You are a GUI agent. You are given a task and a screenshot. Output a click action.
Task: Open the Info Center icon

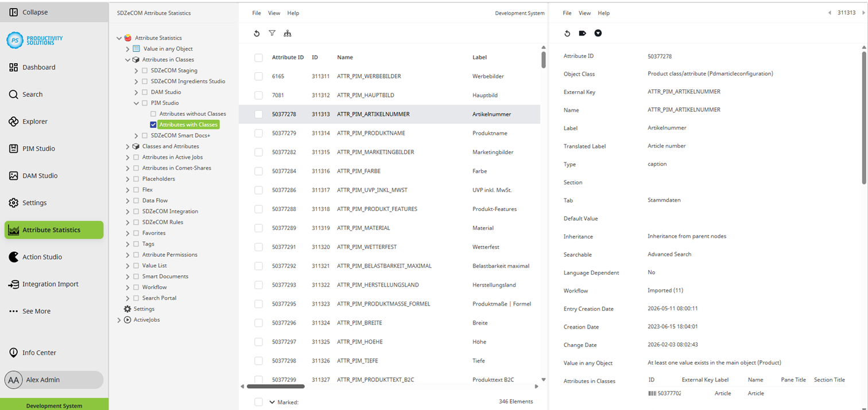tap(14, 353)
